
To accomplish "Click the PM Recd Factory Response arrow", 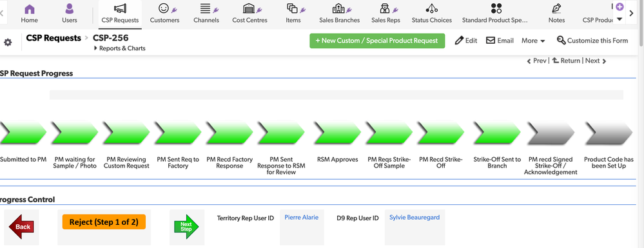I will 229,133.
